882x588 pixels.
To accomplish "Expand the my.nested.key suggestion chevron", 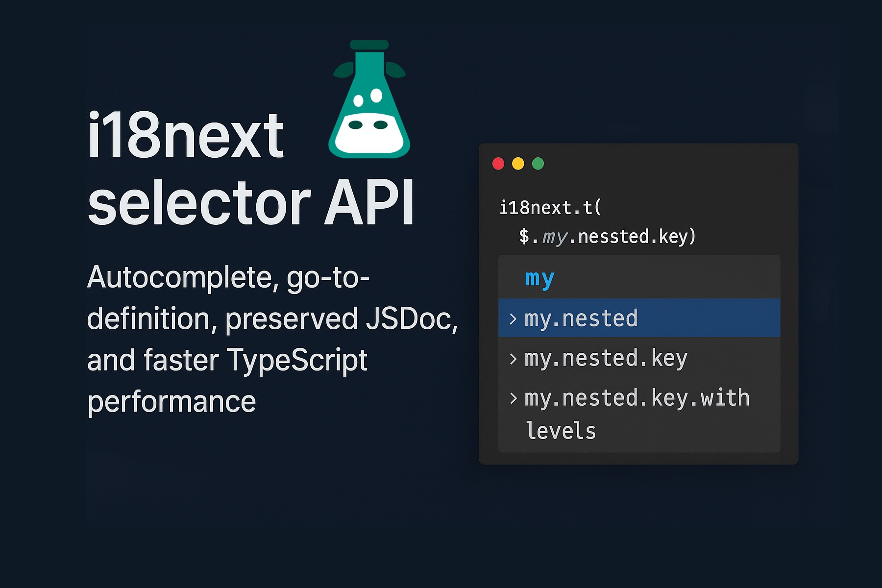I will pyautogui.click(x=513, y=359).
